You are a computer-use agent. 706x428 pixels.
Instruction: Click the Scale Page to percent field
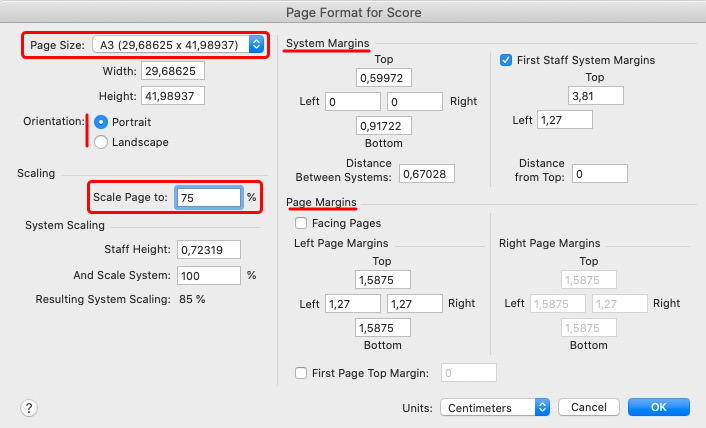click(208, 198)
